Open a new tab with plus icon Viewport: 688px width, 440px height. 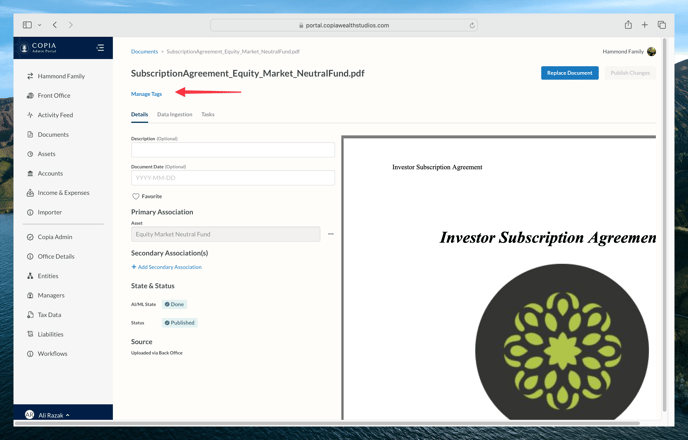(645, 25)
